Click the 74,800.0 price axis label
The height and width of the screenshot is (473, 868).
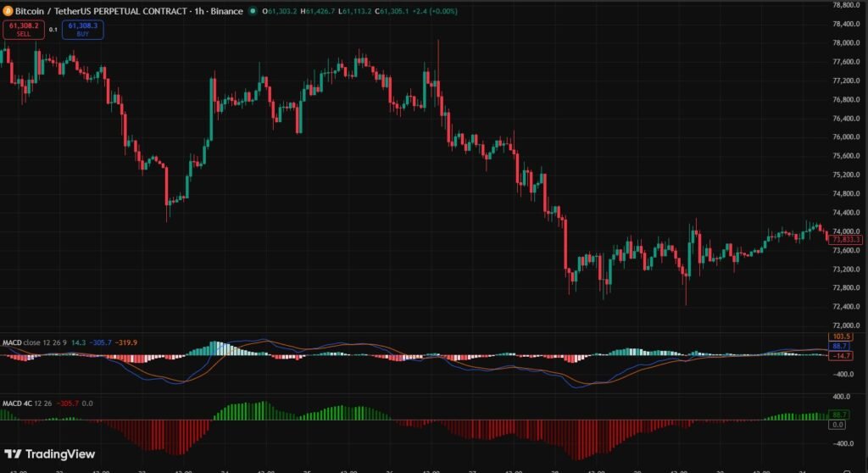click(846, 194)
